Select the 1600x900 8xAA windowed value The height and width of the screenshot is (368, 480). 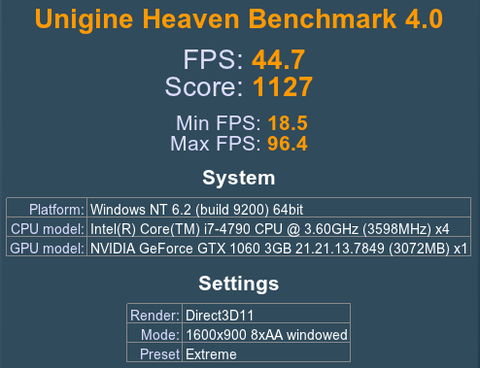pos(266,333)
